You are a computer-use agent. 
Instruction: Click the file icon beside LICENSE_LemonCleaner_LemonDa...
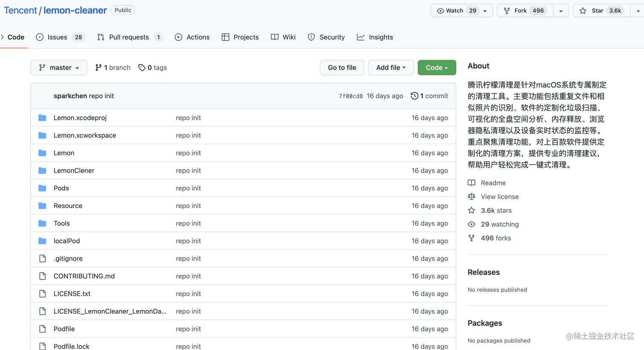(42, 311)
